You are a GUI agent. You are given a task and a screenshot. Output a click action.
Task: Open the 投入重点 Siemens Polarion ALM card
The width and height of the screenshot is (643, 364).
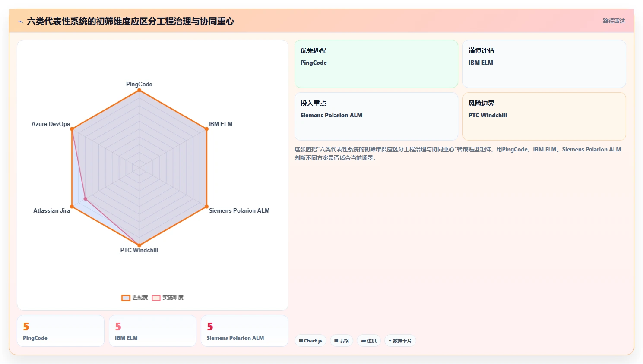point(376,116)
